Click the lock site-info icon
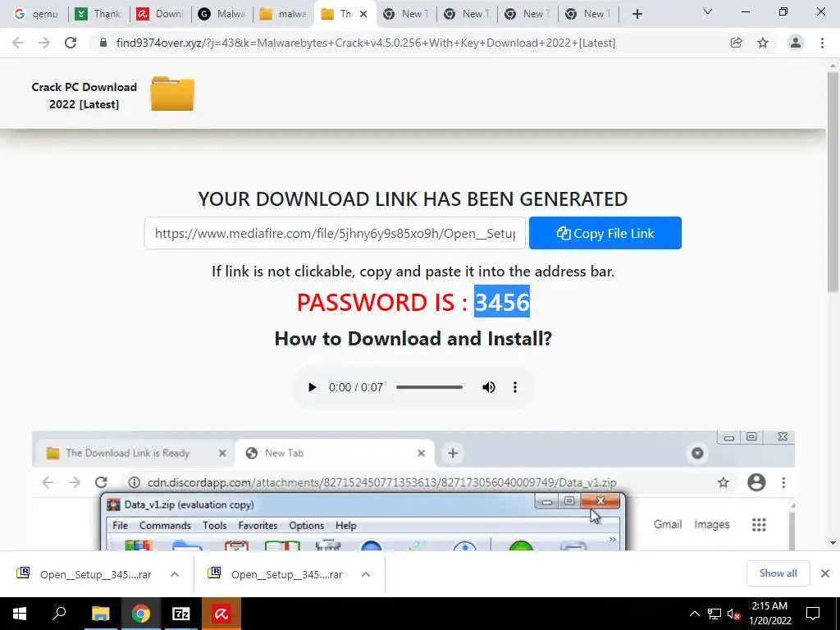This screenshot has width=840, height=630. 103,43
